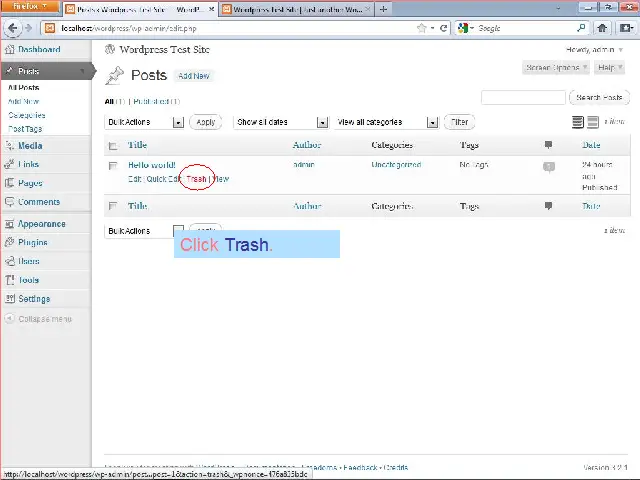Click in the Search Posts text field
The height and width of the screenshot is (480, 640).
(x=523, y=98)
